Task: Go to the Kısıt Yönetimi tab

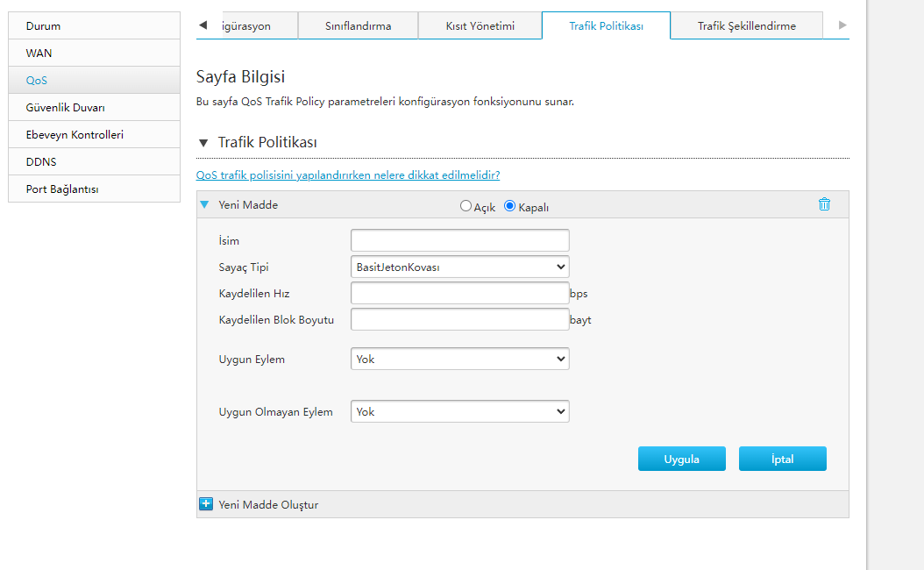Action: tap(480, 26)
